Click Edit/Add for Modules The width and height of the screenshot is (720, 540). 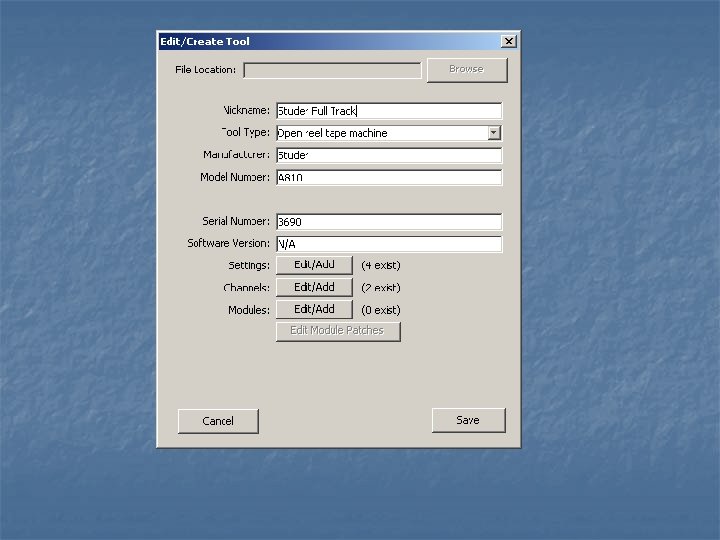pos(314,309)
